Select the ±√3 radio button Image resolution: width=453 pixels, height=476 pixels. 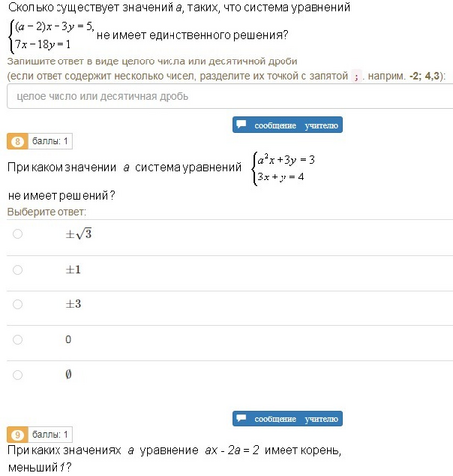[x=17, y=234]
